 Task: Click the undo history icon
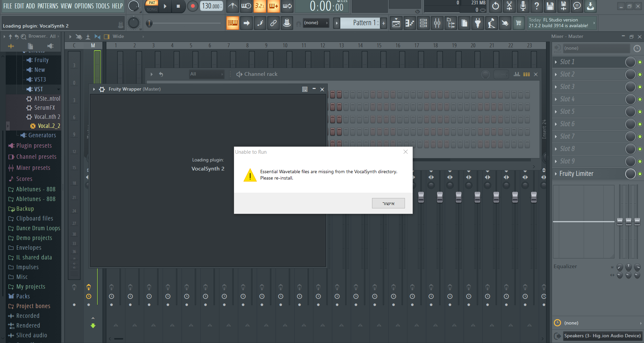[496, 6]
